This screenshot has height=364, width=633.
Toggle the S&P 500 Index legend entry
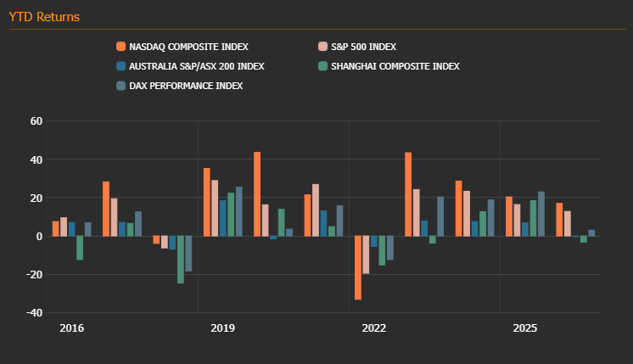[x=357, y=47]
